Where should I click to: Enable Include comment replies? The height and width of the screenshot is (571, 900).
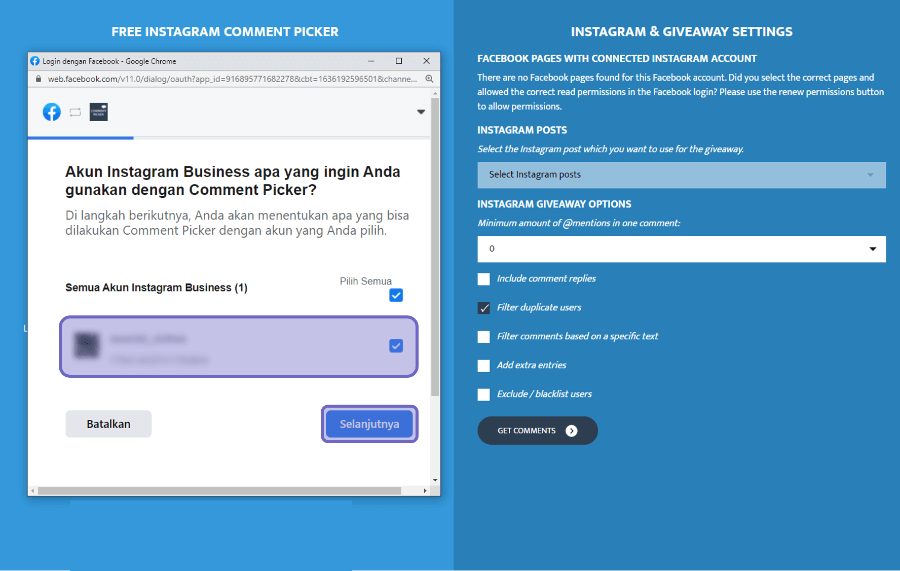click(x=484, y=279)
